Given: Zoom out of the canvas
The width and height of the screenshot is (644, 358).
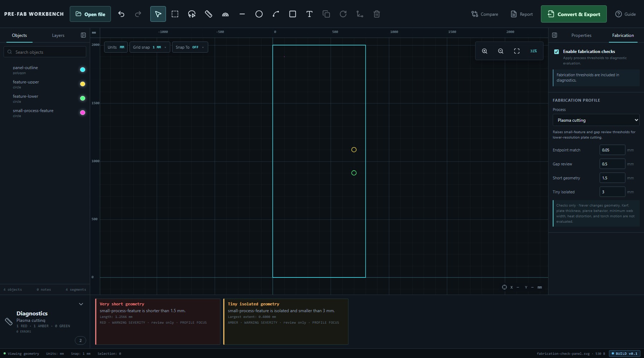Looking at the screenshot, I should (501, 51).
